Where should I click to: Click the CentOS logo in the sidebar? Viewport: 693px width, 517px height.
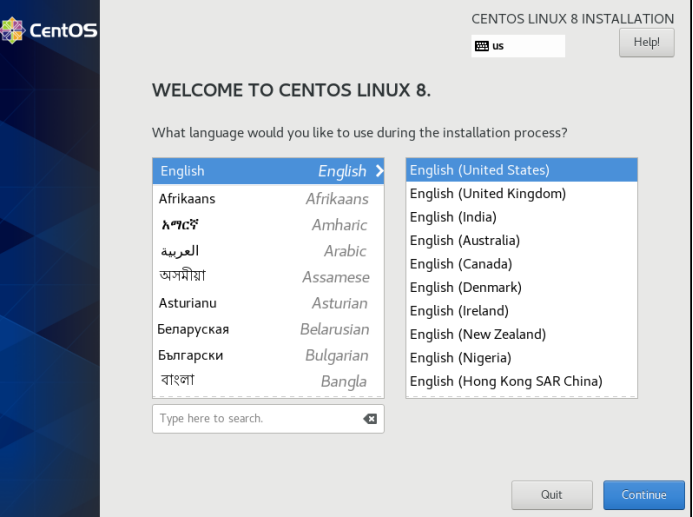pyautogui.click(x=49, y=30)
